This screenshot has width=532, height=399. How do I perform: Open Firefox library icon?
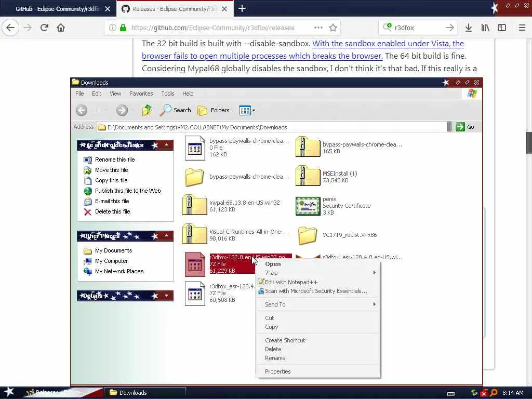[x=485, y=28]
